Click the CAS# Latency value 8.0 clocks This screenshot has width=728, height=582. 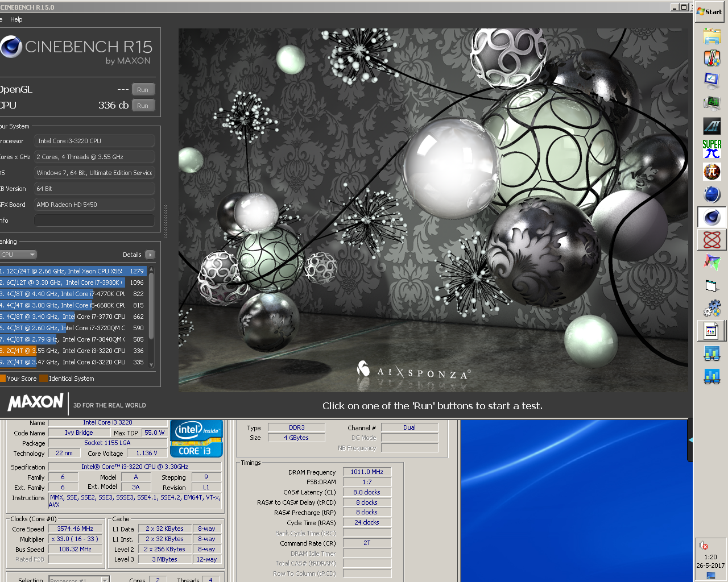coord(367,492)
